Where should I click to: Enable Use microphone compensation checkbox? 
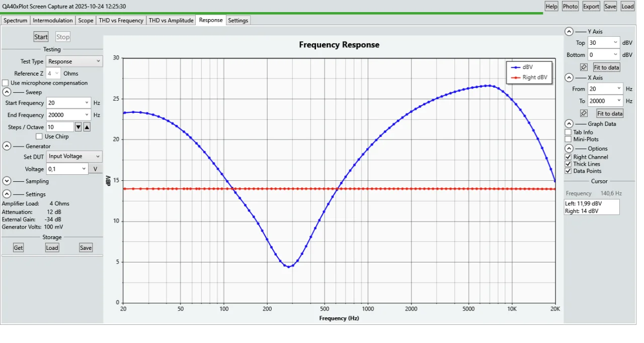[6, 83]
